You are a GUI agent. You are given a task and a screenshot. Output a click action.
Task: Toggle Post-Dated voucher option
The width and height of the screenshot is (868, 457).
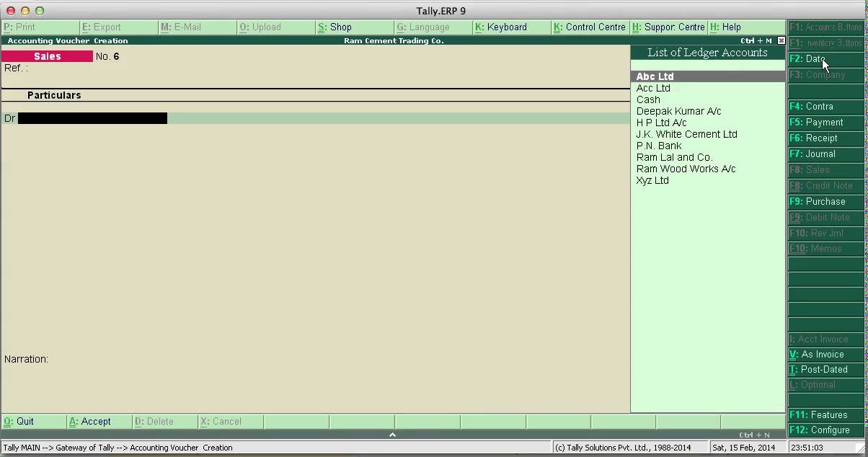pyautogui.click(x=825, y=370)
